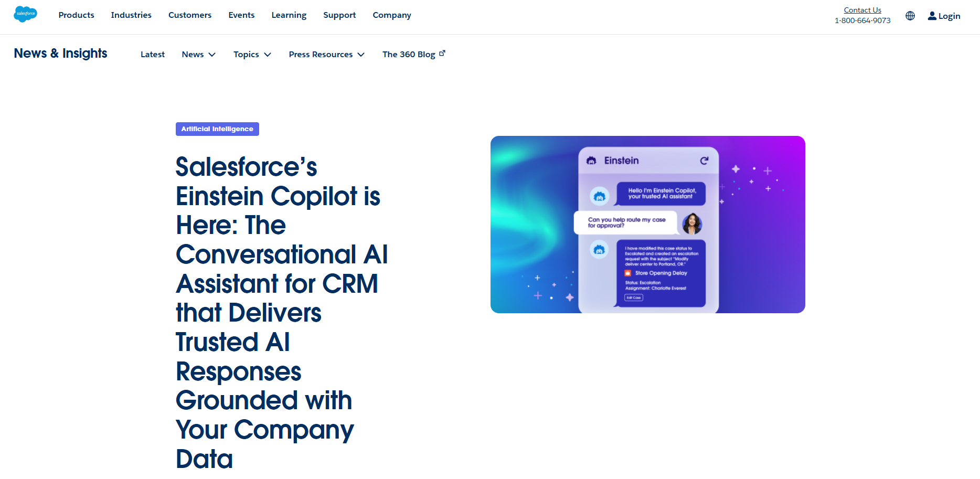Open the Customers menu
The image size is (980, 479).
coord(190,15)
